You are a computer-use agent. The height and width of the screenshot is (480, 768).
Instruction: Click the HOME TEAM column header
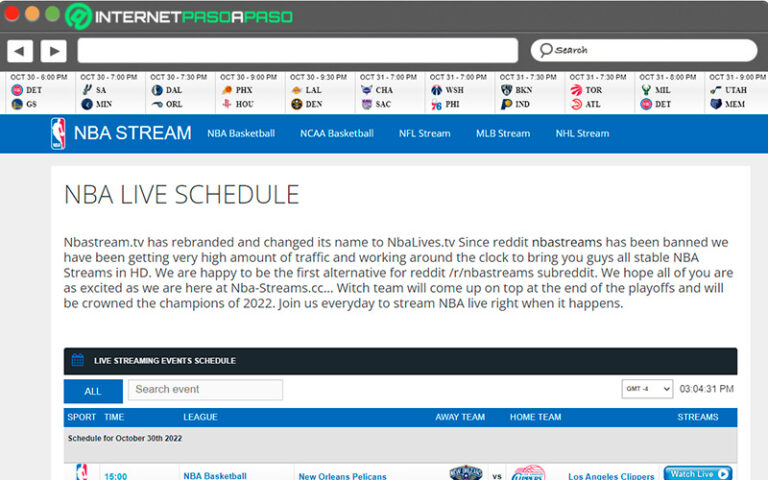pyautogui.click(x=535, y=417)
